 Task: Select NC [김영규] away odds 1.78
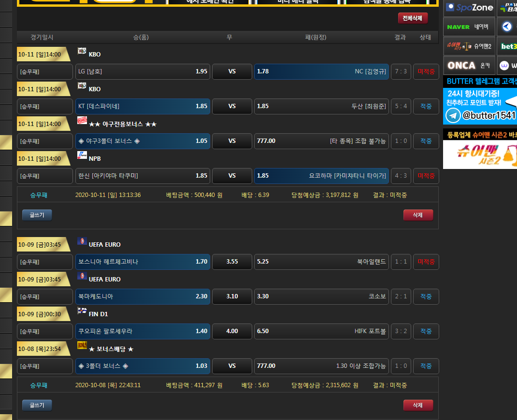coord(321,71)
